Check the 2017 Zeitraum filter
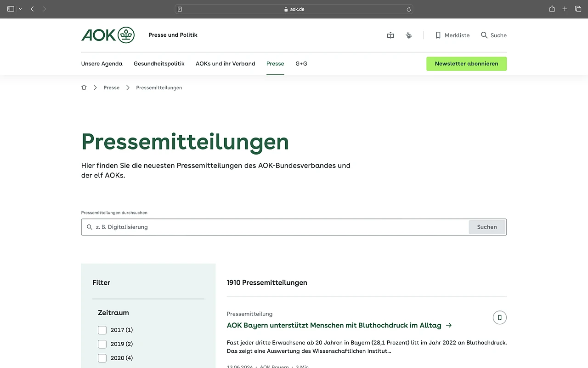The height and width of the screenshot is (368, 588). click(102, 330)
